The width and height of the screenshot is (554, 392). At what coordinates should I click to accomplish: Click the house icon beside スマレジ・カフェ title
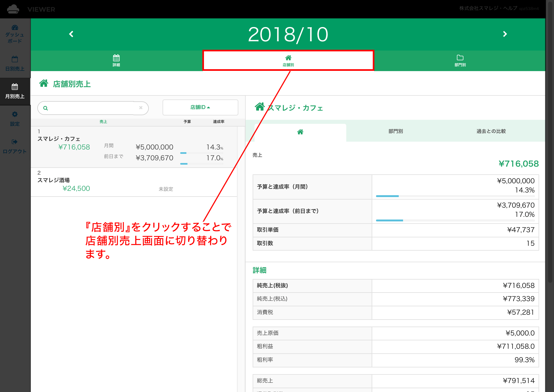pos(260,107)
